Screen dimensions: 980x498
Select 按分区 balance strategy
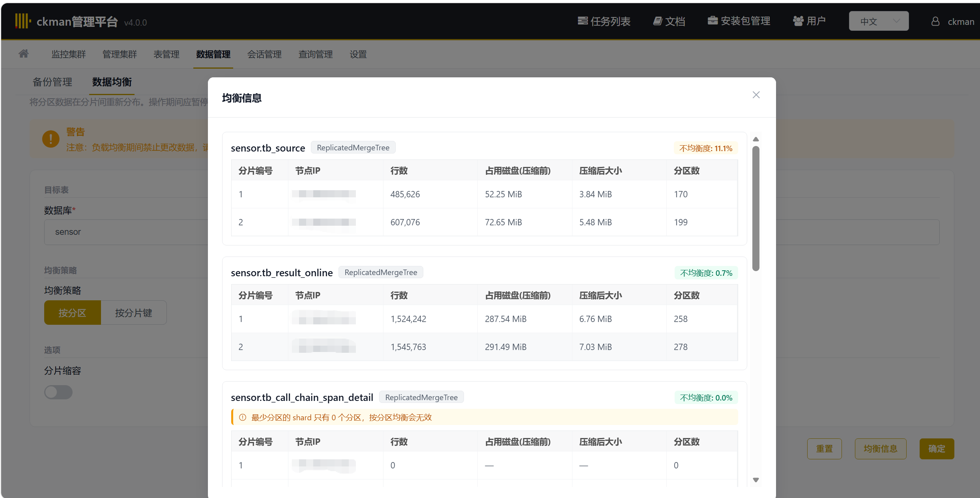click(73, 313)
